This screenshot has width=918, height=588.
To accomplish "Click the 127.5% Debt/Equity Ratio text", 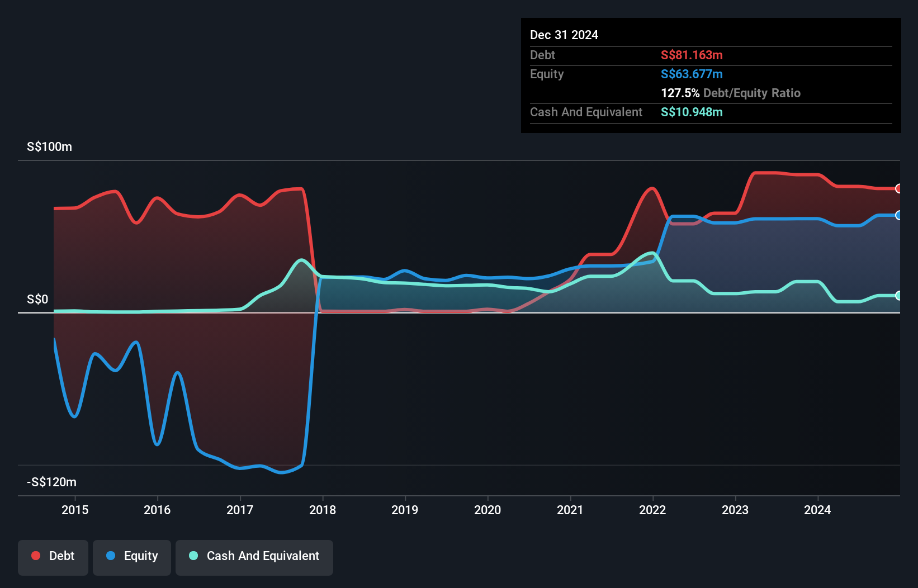I will [x=731, y=93].
